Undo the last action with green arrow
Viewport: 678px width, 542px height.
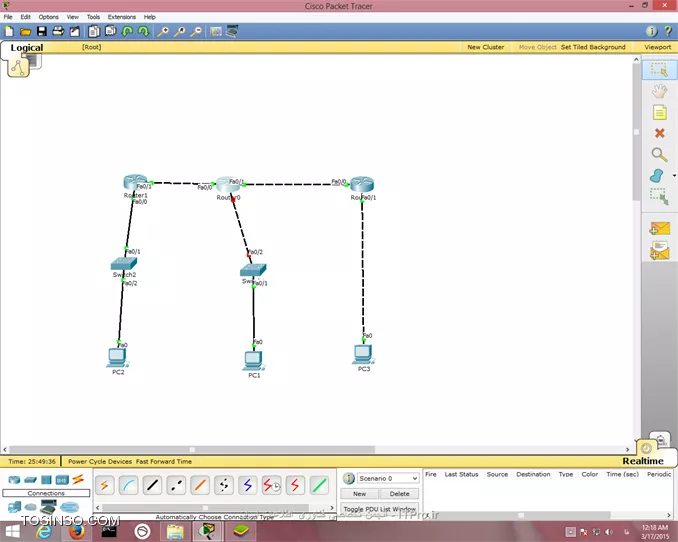click(x=127, y=31)
